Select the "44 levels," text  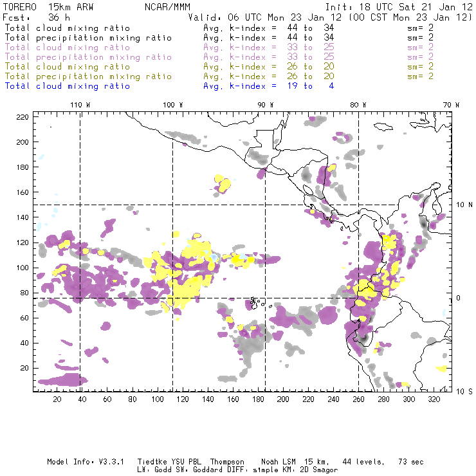(363, 462)
